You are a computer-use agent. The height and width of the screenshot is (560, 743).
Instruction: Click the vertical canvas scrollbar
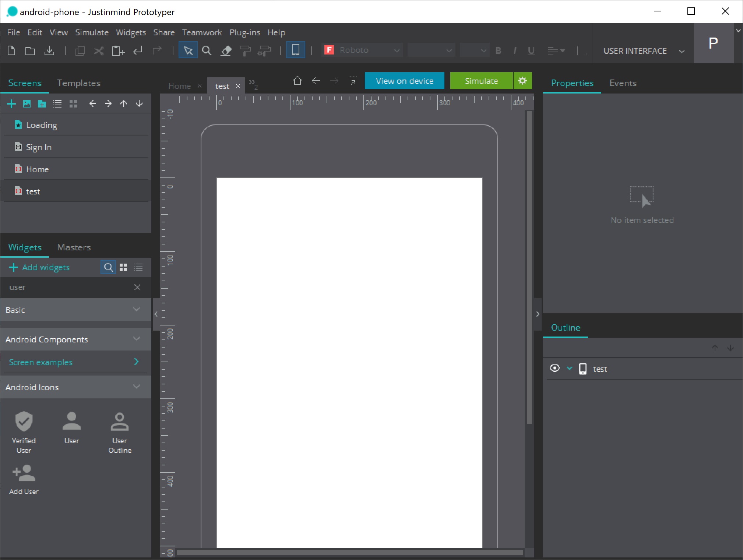point(529,267)
